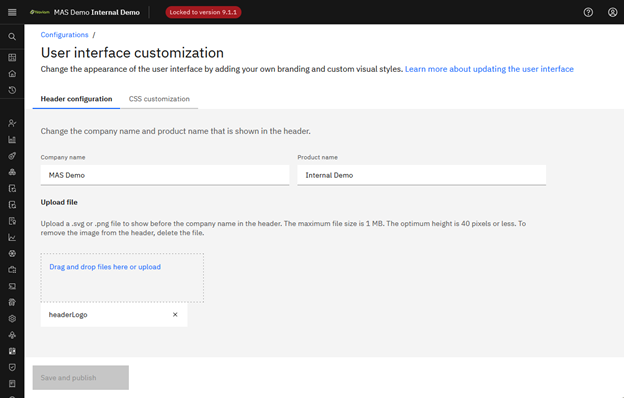
Task: Click the building house sidebar icon
Action: point(12,302)
